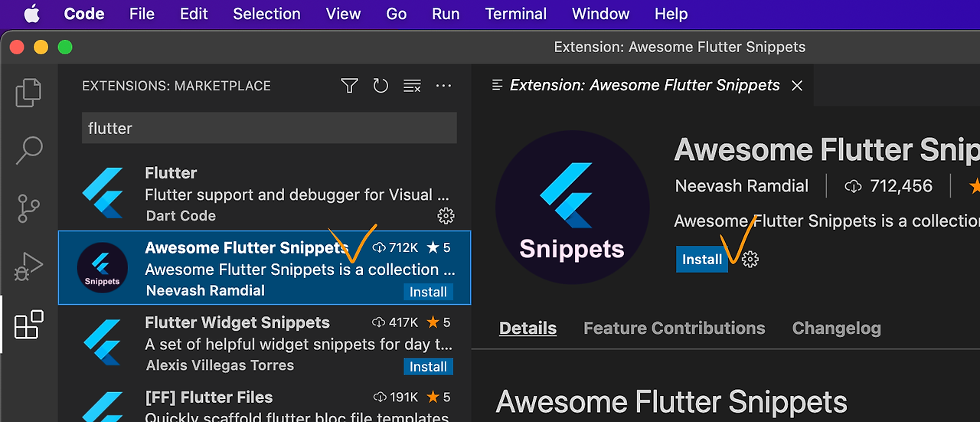Viewport: 980px width, 422px height.
Task: Click Install button in extension detail page
Action: tap(702, 259)
